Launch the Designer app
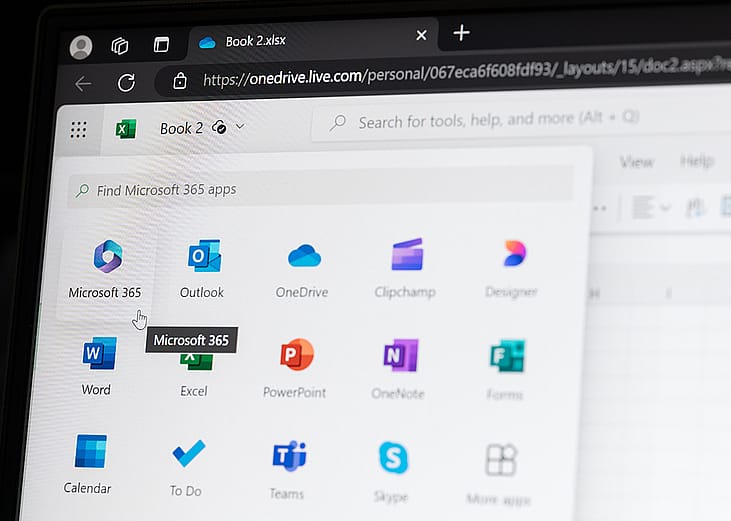Viewport: 731px width, 521px height. (x=512, y=268)
